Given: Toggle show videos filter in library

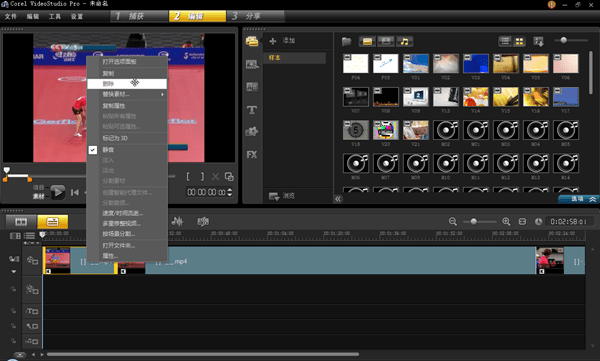Looking at the screenshot, I should pos(367,41).
